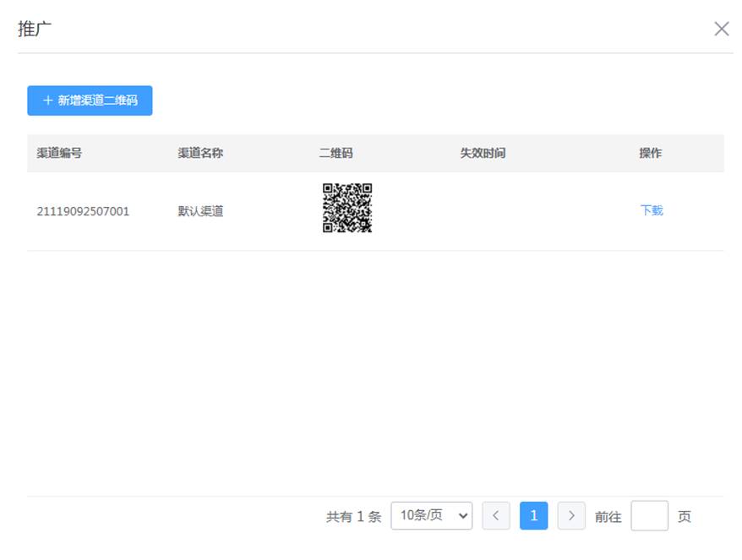Click the 失效时间 column header
The width and height of the screenshot is (742, 560).
click(x=483, y=153)
